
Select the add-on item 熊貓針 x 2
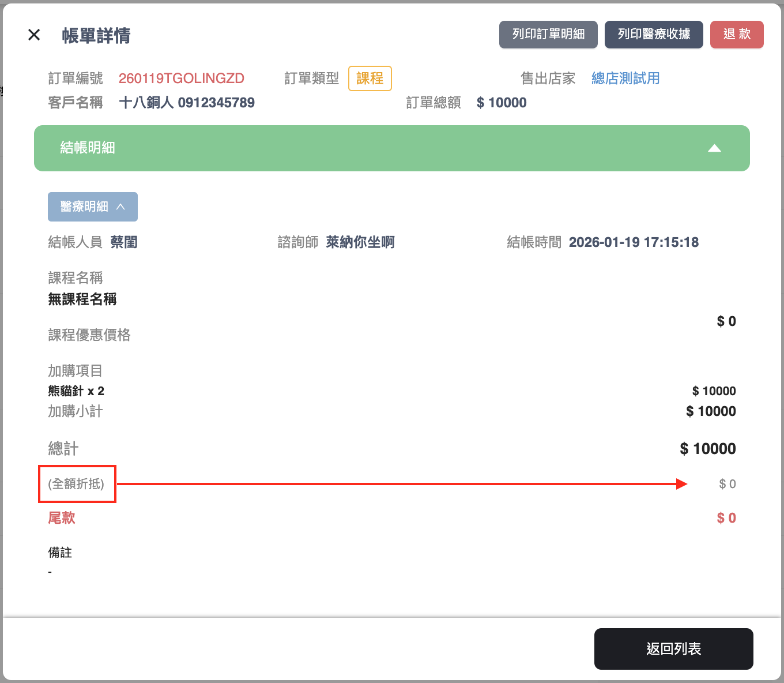[76, 391]
